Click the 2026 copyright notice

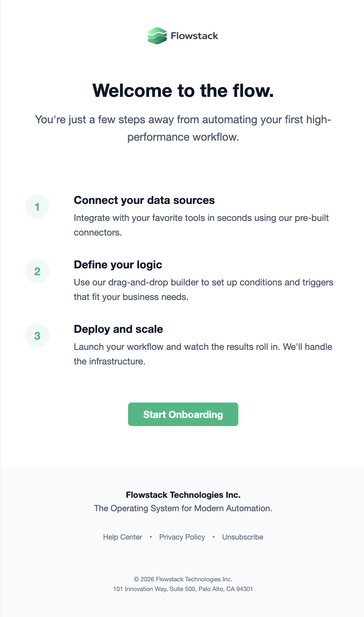point(183,579)
